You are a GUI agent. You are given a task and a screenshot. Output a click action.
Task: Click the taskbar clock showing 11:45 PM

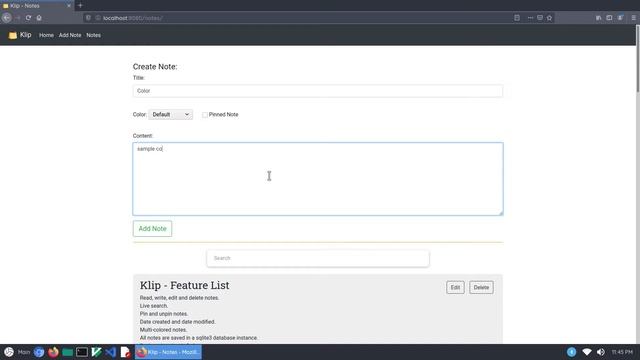tap(622, 352)
